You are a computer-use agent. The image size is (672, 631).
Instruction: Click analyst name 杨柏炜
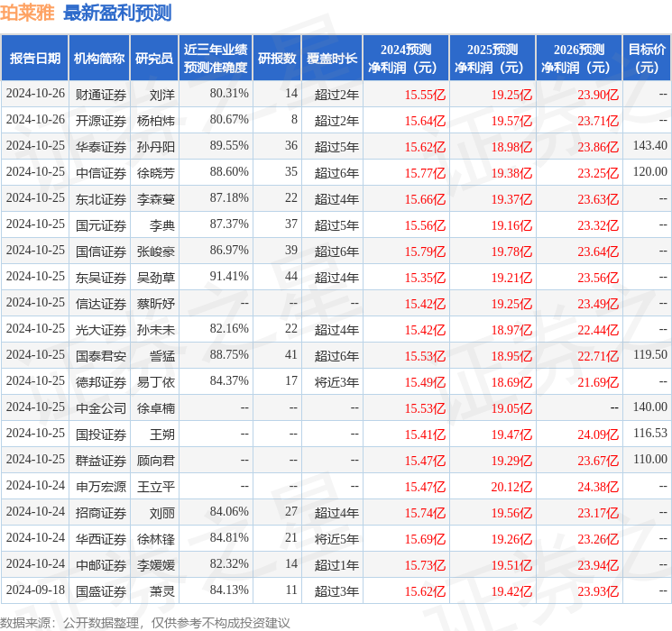pyautogui.click(x=156, y=121)
